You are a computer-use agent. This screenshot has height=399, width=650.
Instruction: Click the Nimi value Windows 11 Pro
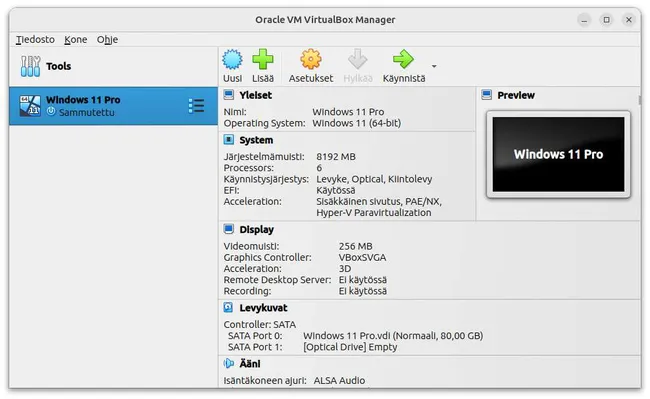pyautogui.click(x=348, y=112)
